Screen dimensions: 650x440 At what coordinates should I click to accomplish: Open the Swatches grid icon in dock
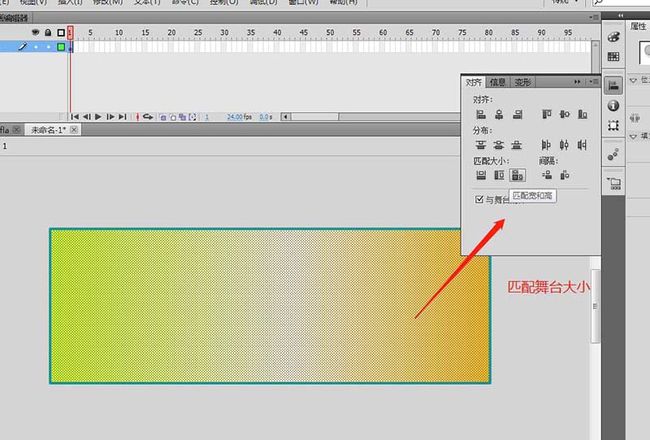(613, 56)
